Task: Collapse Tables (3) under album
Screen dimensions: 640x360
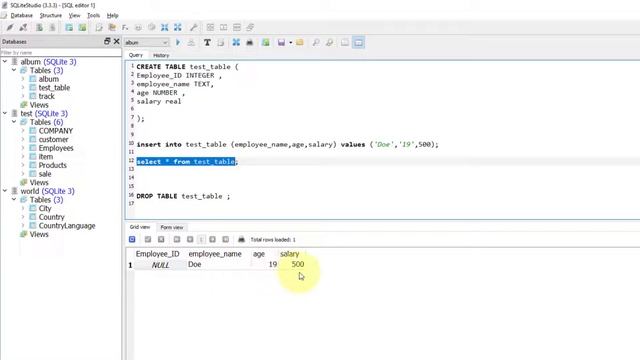Action: click(x=14, y=70)
